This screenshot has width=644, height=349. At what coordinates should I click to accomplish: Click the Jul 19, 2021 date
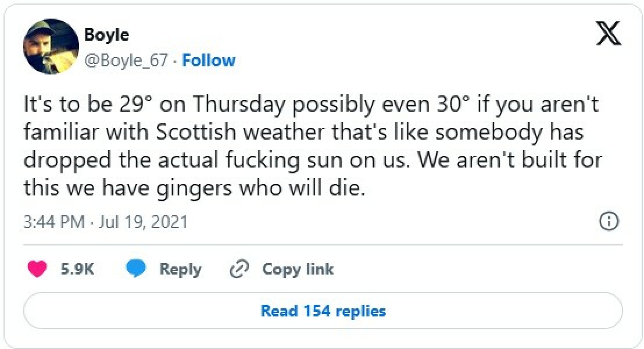[143, 222]
